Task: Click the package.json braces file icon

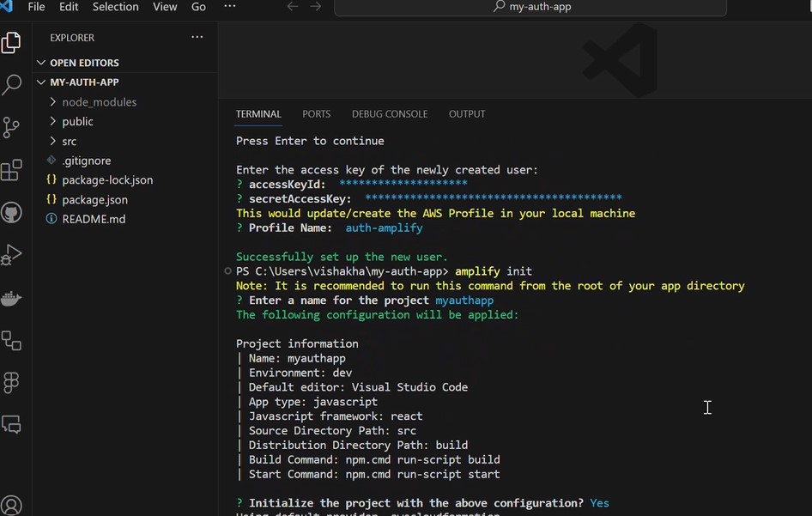Action: pyautogui.click(x=52, y=199)
